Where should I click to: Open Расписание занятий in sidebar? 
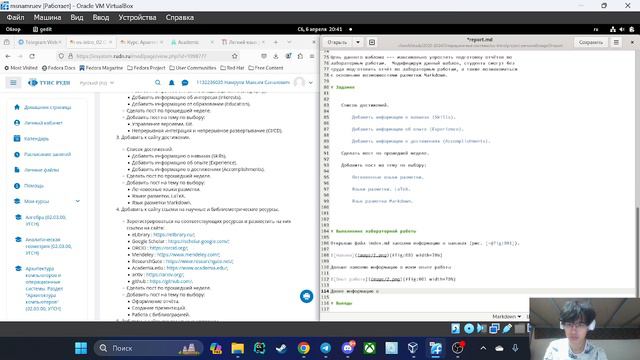click(42, 154)
